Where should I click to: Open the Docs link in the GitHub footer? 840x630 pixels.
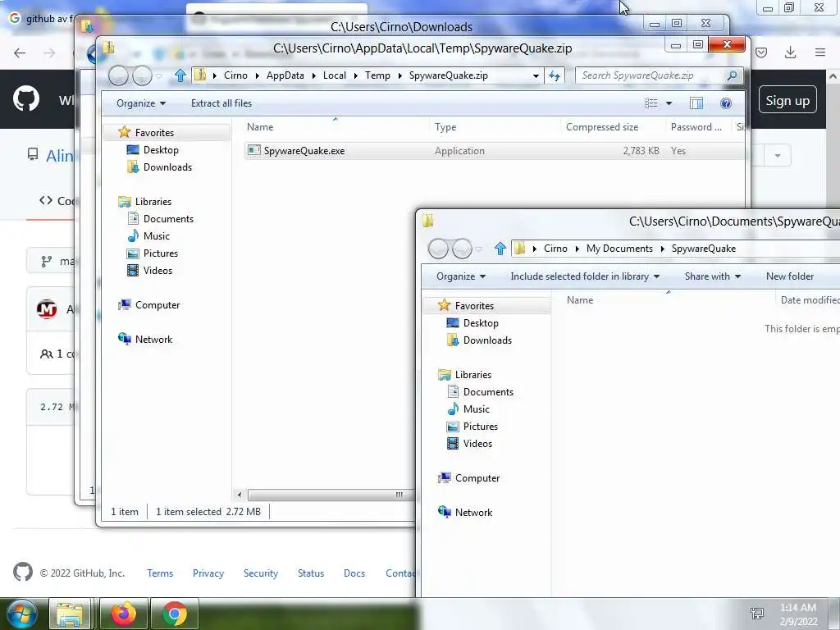point(354,573)
